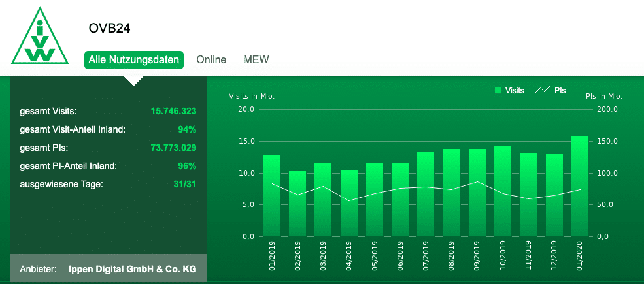This screenshot has height=284, width=644.
Task: Click the gesamt Visits label
Action: pyautogui.click(x=48, y=112)
